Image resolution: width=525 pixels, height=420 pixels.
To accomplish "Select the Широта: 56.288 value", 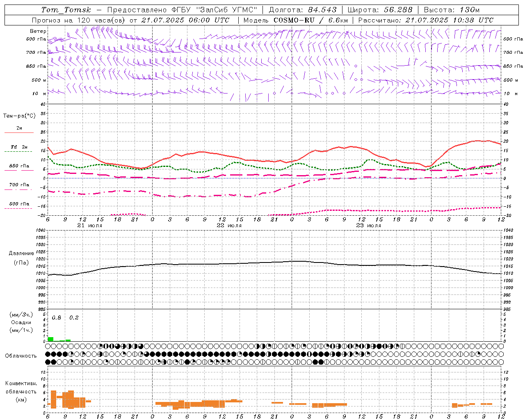I will click(380, 10).
